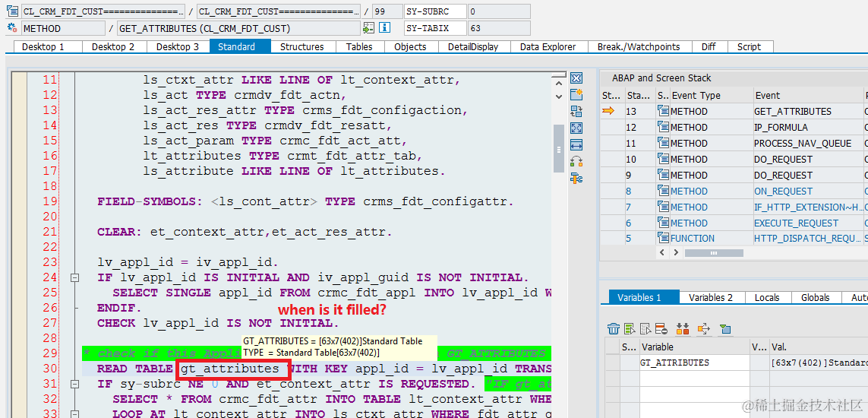The width and height of the screenshot is (868, 418).
Task: Open the Script tab
Action: coord(749,47)
